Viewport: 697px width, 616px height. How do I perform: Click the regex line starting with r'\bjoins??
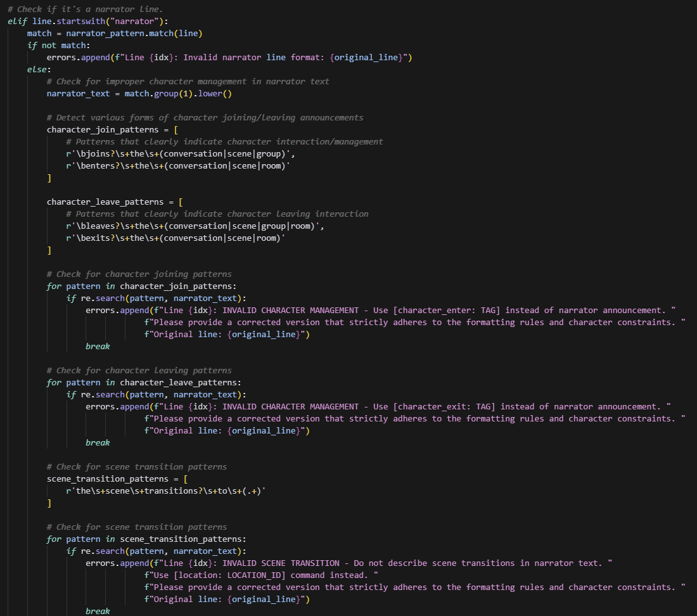[x=181, y=153]
